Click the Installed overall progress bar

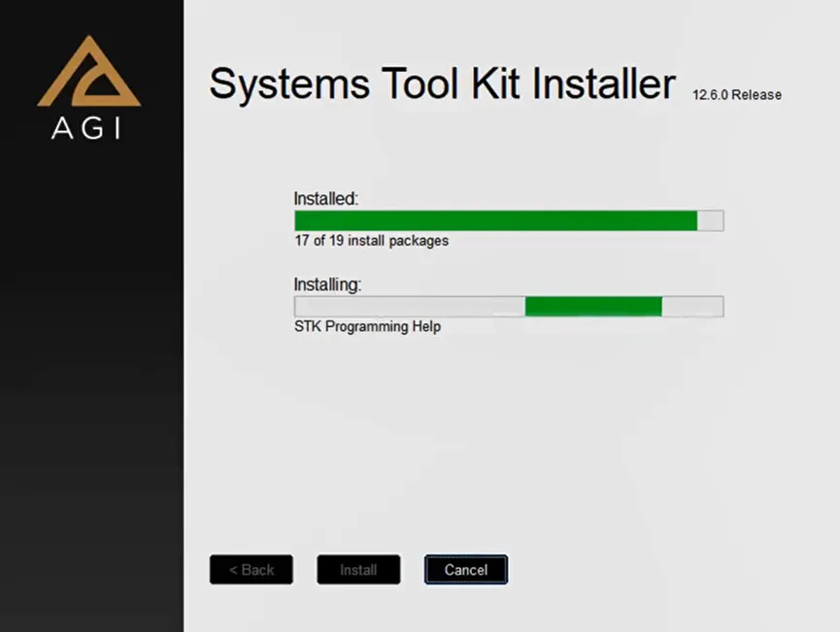509,220
